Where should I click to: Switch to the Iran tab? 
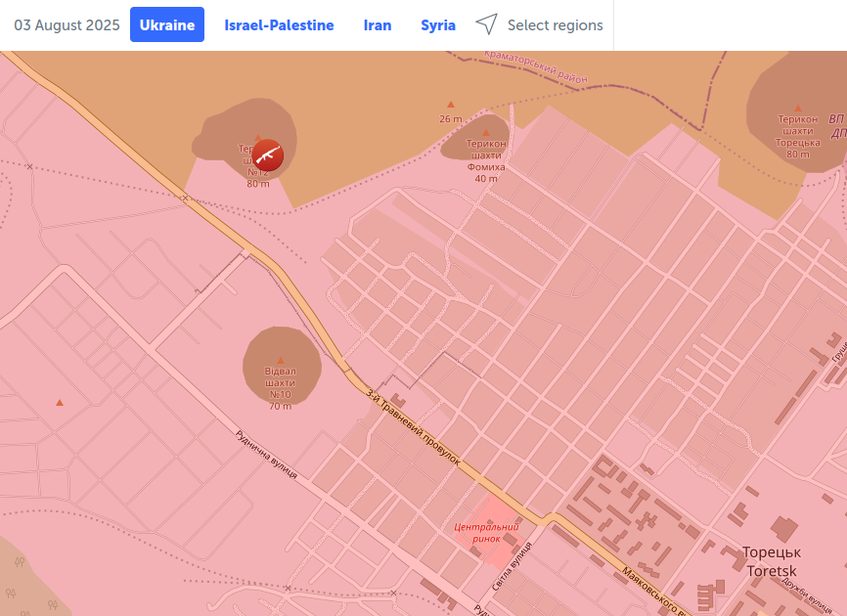(x=378, y=25)
